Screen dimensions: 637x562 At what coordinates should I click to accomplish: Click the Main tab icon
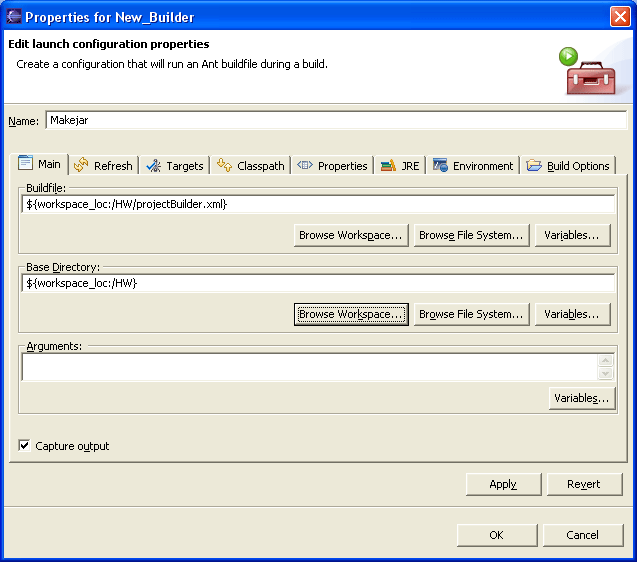25,163
